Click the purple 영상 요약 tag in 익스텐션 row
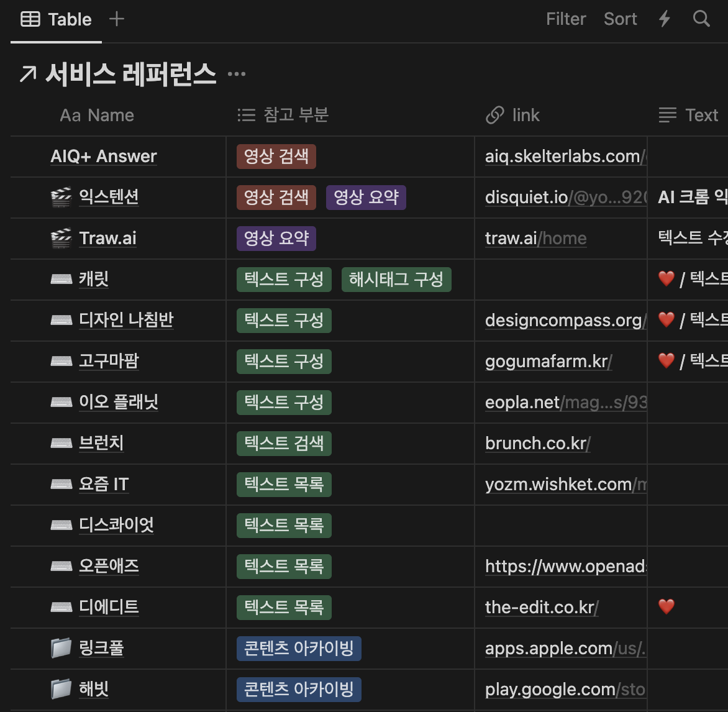Image resolution: width=728 pixels, height=712 pixels. tap(366, 198)
